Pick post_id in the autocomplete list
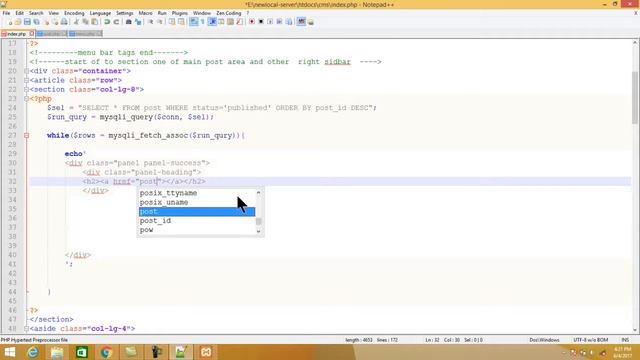 (x=197, y=221)
